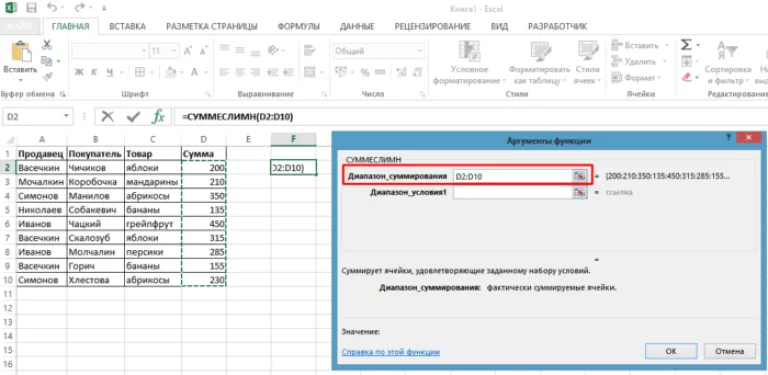Align text to middle of cell
Viewport: 768px width, 375px height.
coord(240,49)
